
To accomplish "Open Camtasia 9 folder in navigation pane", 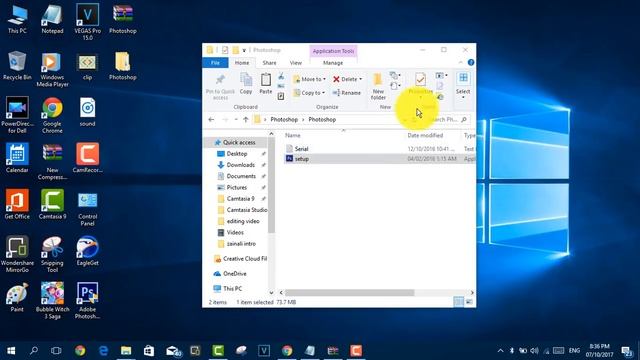I will pyautogui.click(x=240, y=199).
